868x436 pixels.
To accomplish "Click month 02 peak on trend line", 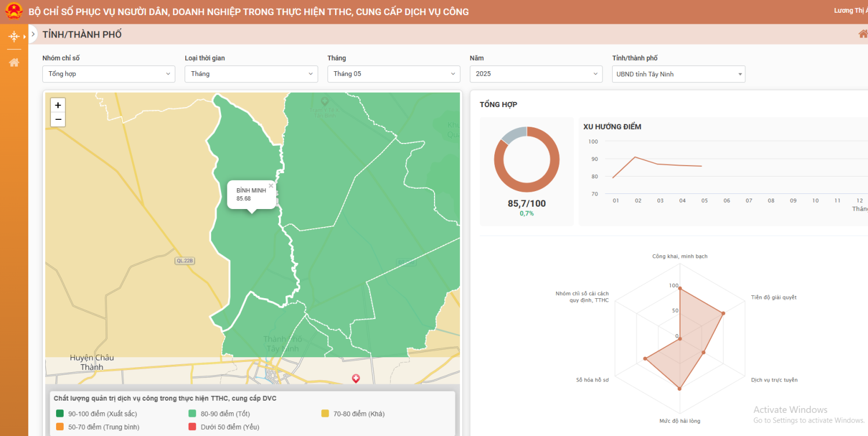I will (x=635, y=157).
